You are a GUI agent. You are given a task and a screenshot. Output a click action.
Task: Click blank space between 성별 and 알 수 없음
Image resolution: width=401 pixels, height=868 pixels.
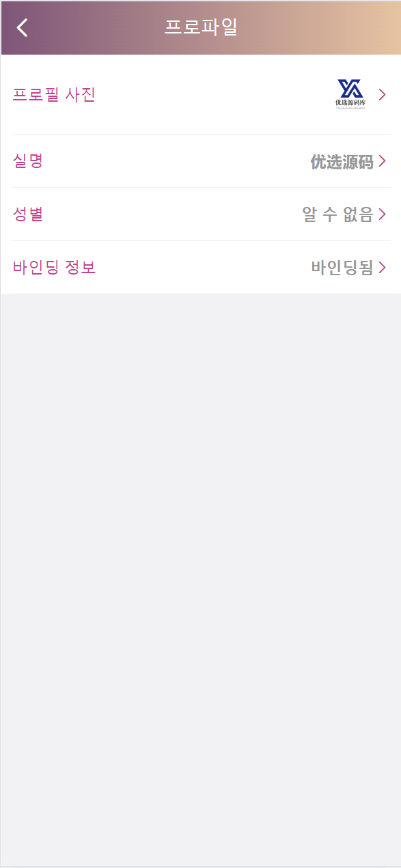[172, 214]
